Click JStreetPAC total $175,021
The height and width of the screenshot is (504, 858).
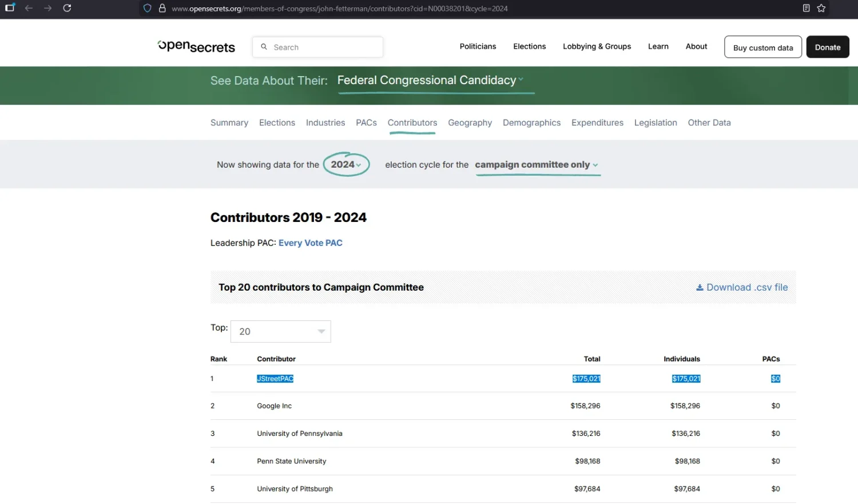click(x=586, y=379)
